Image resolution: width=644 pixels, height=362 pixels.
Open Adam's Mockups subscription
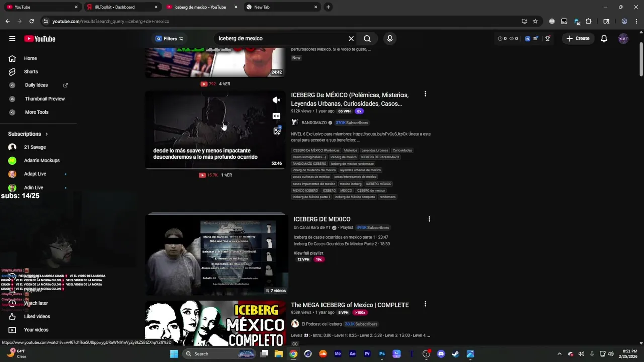(x=42, y=160)
